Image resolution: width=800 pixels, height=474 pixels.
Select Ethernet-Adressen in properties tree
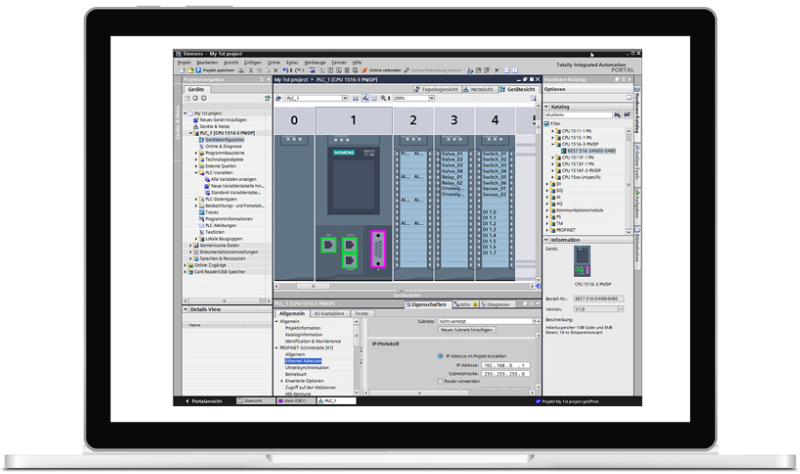click(303, 361)
